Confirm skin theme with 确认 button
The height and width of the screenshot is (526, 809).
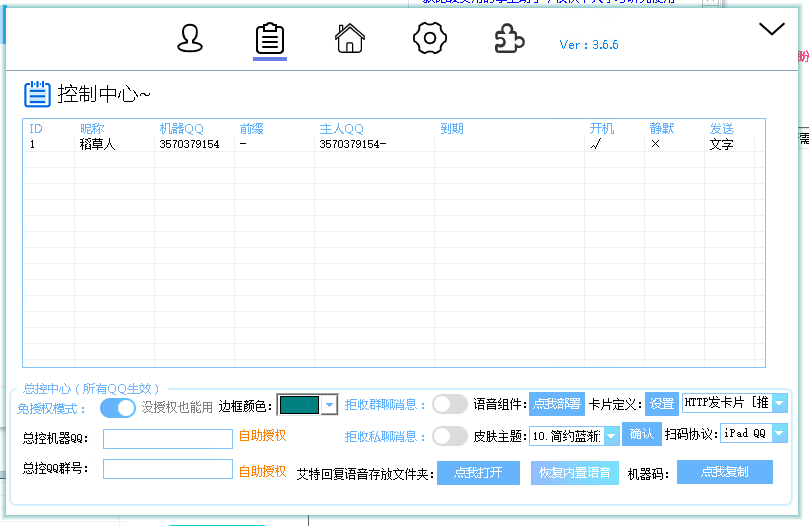click(x=642, y=434)
